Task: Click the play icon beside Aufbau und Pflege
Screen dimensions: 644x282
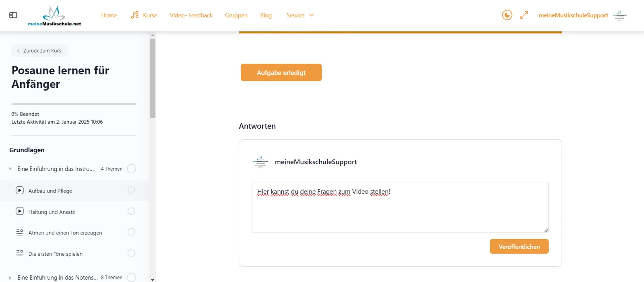Action: click(x=20, y=190)
